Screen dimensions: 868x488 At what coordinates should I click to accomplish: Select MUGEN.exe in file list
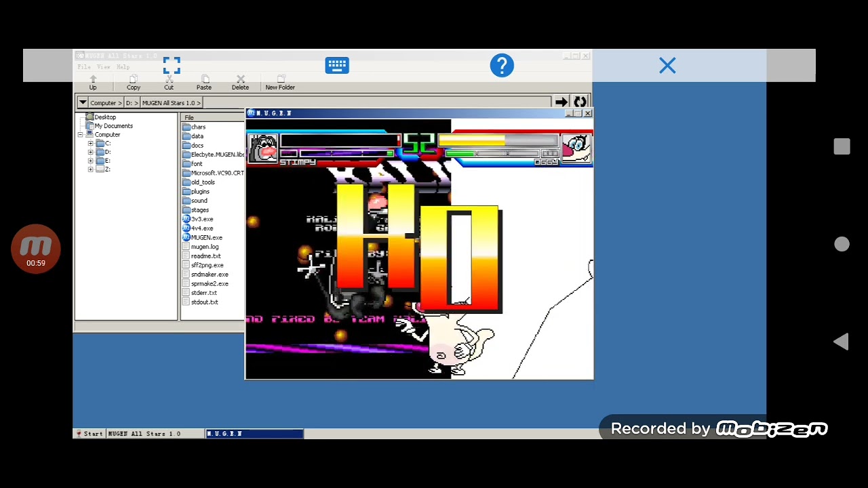(203, 238)
